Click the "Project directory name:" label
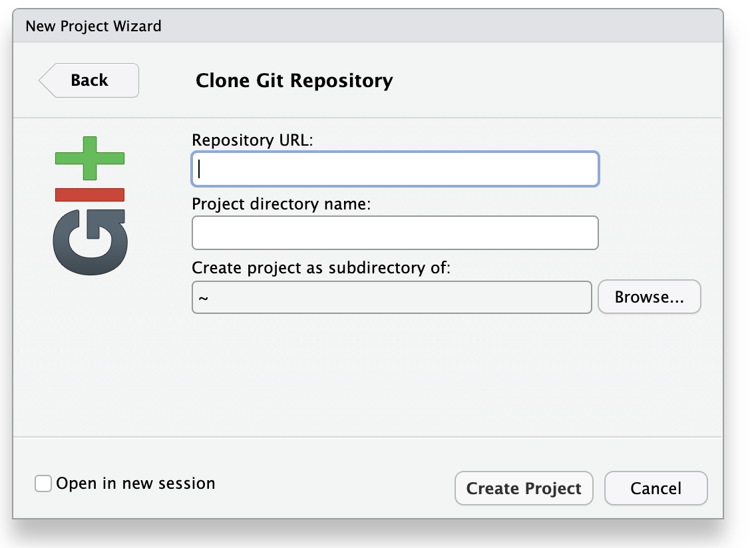Screen dimensions: 756x548 tap(281, 204)
